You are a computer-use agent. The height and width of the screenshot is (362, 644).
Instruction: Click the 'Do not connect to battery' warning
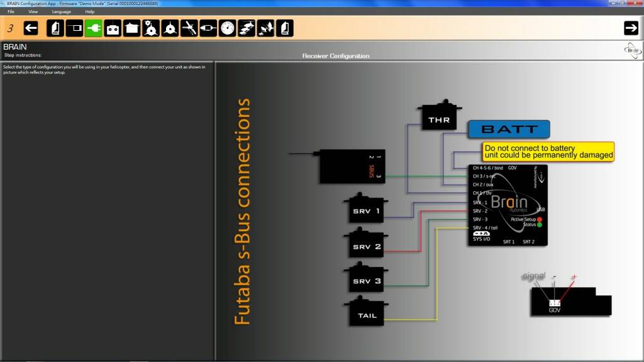click(548, 151)
